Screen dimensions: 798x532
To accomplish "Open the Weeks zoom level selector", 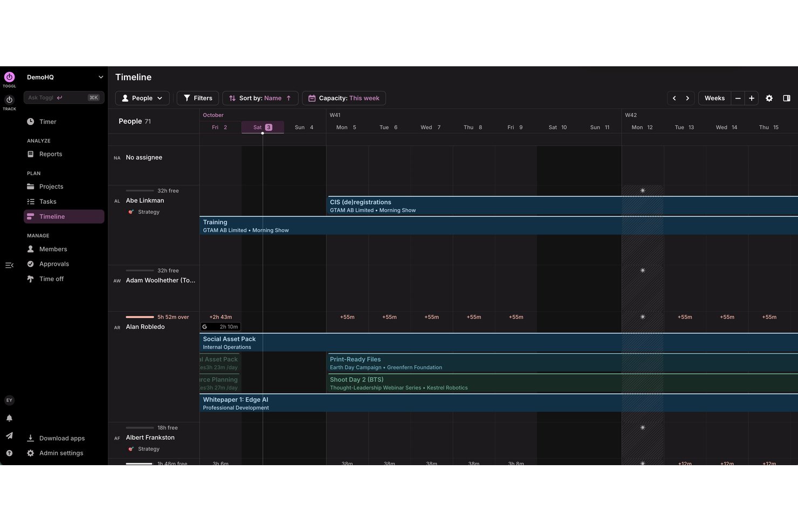I will [714, 98].
